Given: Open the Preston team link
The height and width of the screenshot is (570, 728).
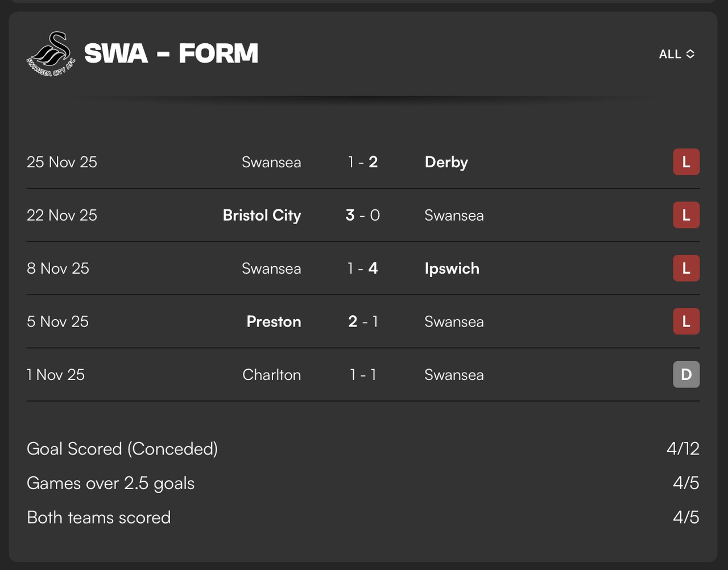Looking at the screenshot, I should point(274,321).
